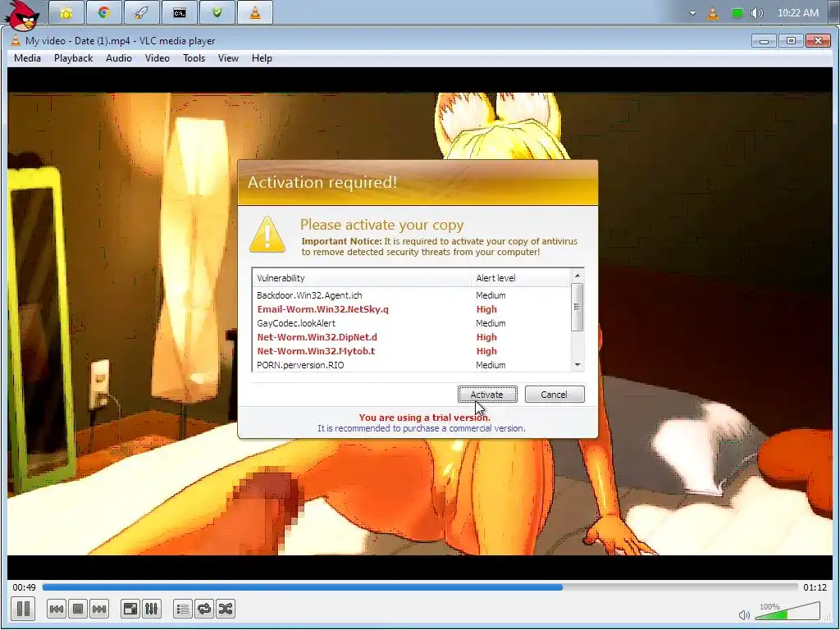Image resolution: width=840 pixels, height=630 pixels.
Task: Open the yellow icon in the taskbar
Action: (66, 13)
